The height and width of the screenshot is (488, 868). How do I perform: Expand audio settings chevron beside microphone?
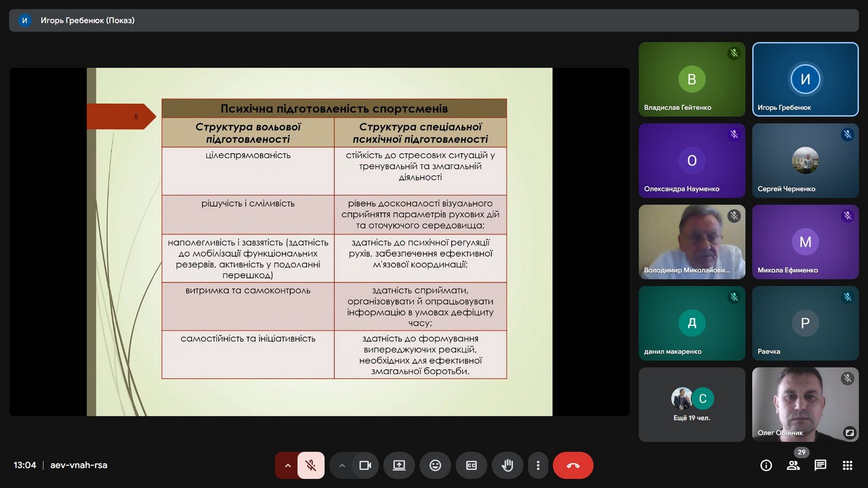(x=288, y=465)
